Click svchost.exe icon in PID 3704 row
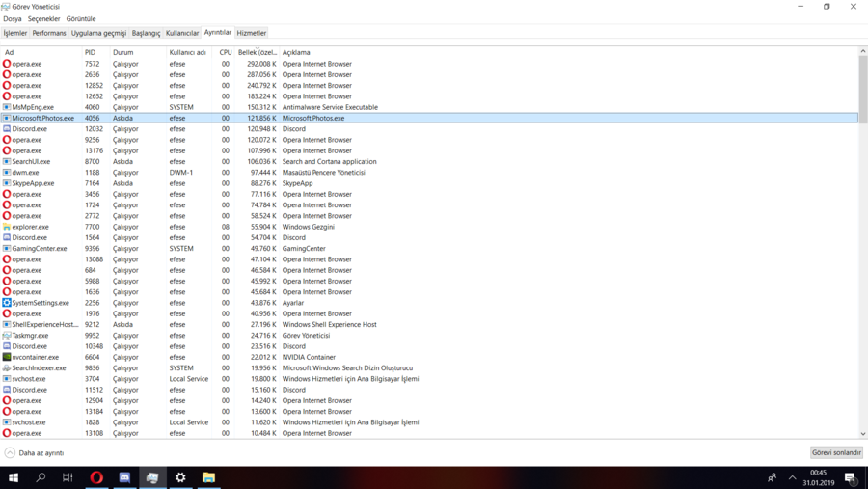Screen dimensions: 868x489 pos(7,379)
